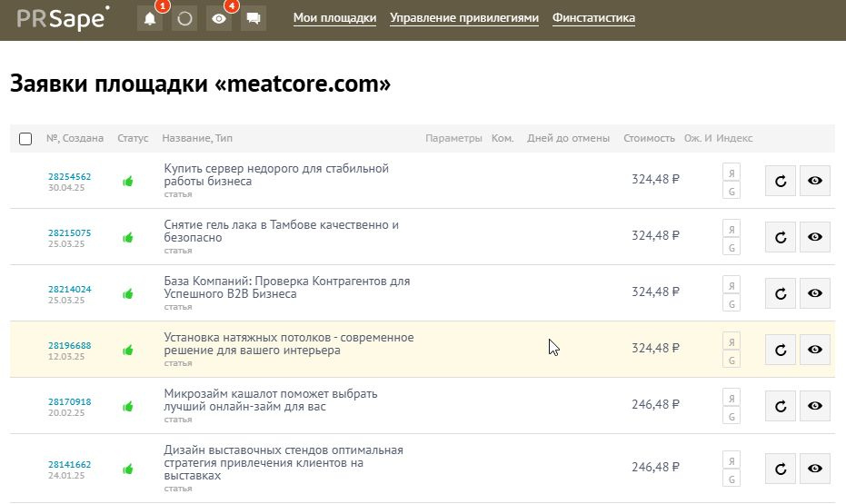Open the chat messages icon in header
This screenshot has width=846, height=504.
tap(254, 19)
